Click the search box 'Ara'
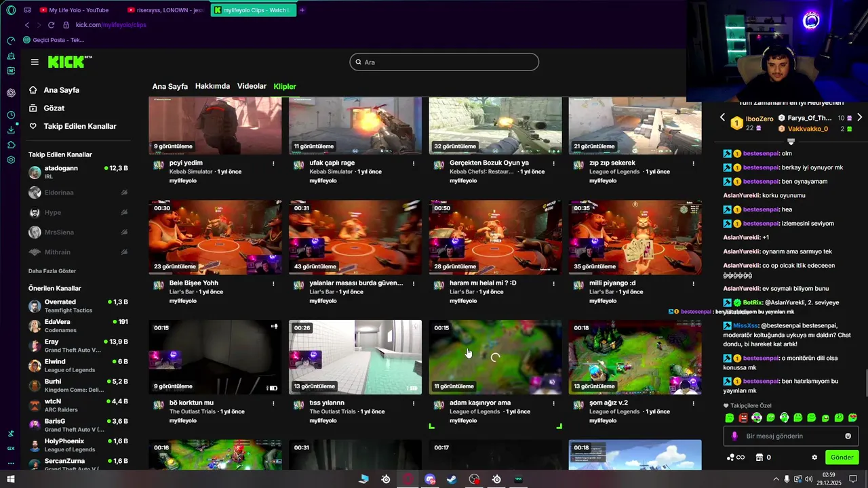The width and height of the screenshot is (868, 488). [444, 62]
